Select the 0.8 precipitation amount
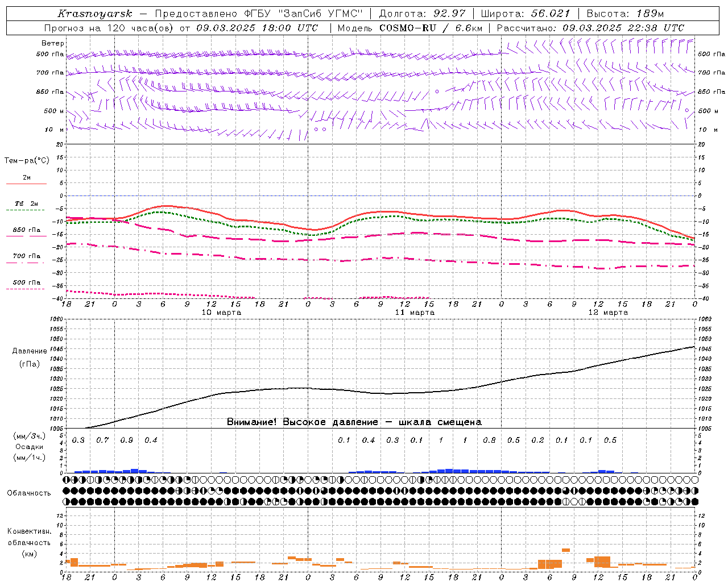 point(489,440)
